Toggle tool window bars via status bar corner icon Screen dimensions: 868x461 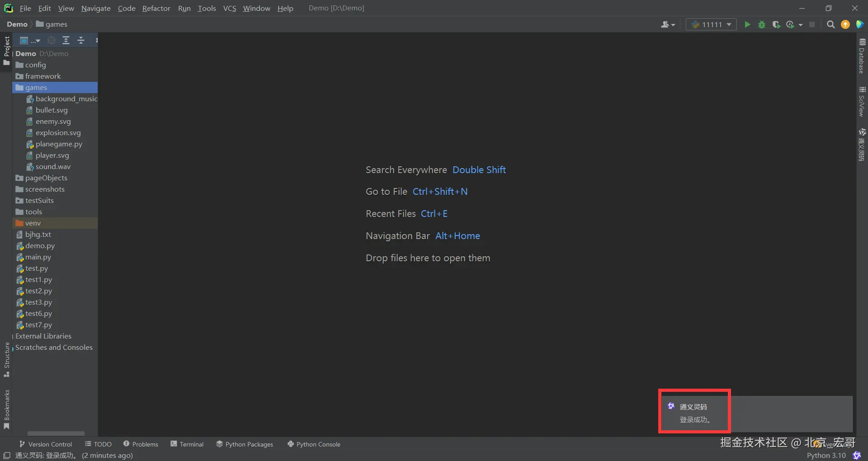click(7, 456)
